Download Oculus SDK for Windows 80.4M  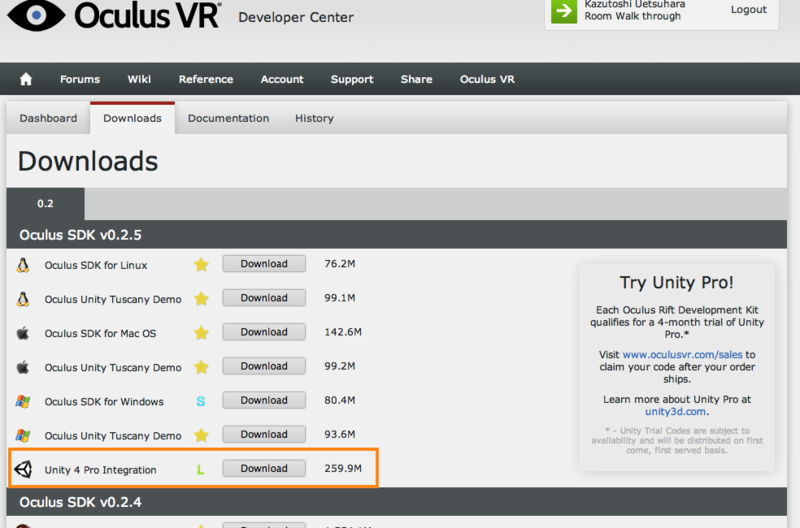pos(264,400)
